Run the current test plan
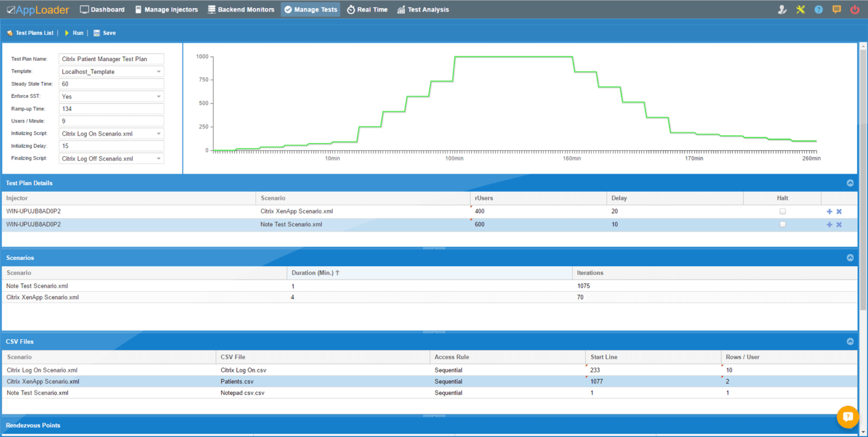The width and height of the screenshot is (868, 437). click(x=74, y=33)
